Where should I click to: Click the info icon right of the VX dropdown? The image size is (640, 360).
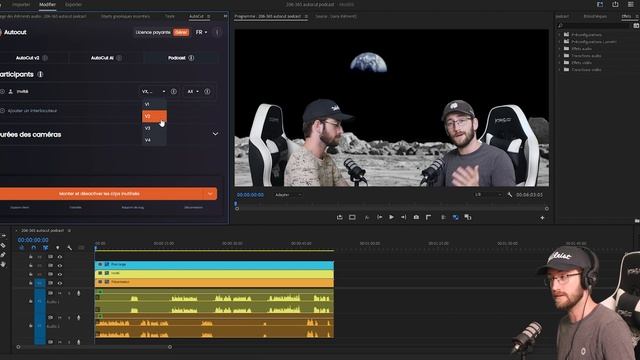tap(173, 91)
